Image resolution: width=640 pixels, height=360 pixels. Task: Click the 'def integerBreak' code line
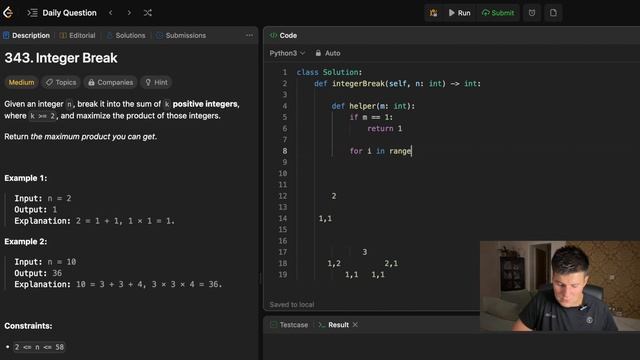click(x=397, y=84)
